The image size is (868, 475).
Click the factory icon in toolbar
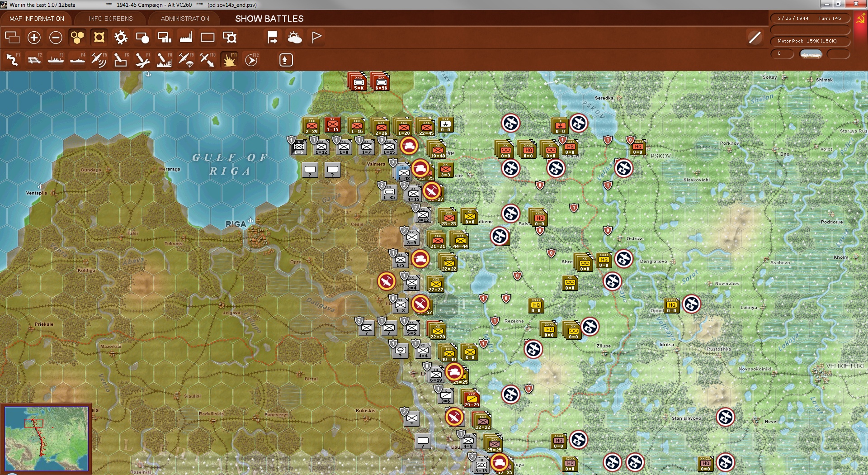pyautogui.click(x=186, y=38)
